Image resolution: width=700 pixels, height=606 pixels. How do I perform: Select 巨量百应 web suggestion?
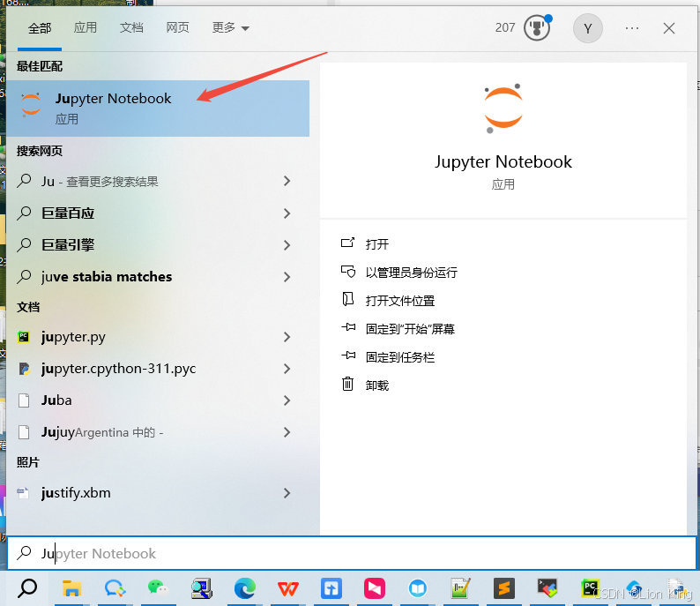click(x=158, y=213)
